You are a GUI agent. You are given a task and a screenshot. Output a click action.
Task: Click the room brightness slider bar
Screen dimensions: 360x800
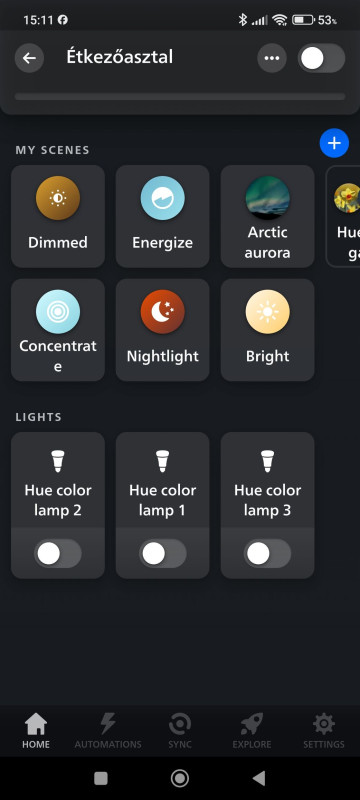click(180, 96)
